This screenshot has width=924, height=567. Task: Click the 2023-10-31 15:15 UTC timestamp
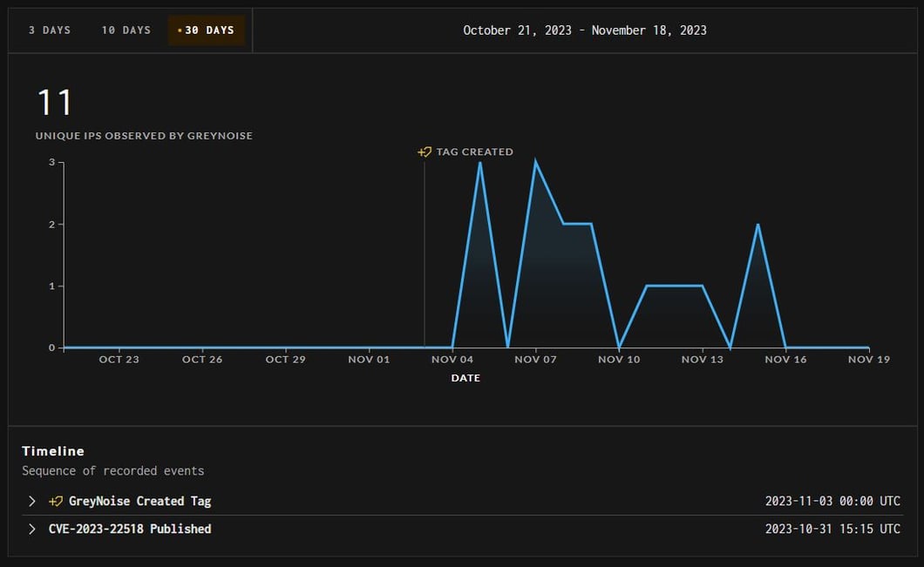pos(832,529)
